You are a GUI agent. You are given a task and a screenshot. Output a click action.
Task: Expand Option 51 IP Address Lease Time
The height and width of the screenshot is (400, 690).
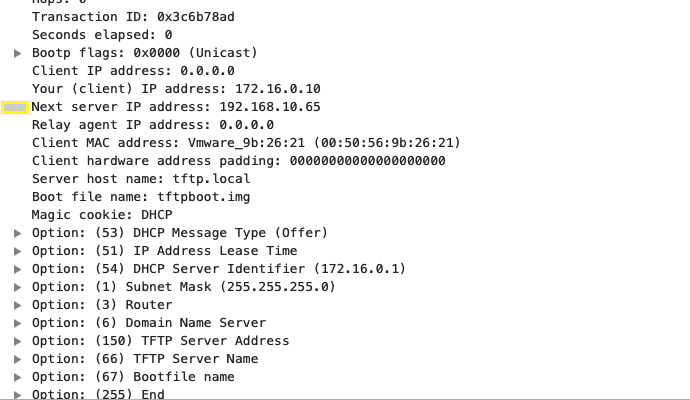(18, 251)
